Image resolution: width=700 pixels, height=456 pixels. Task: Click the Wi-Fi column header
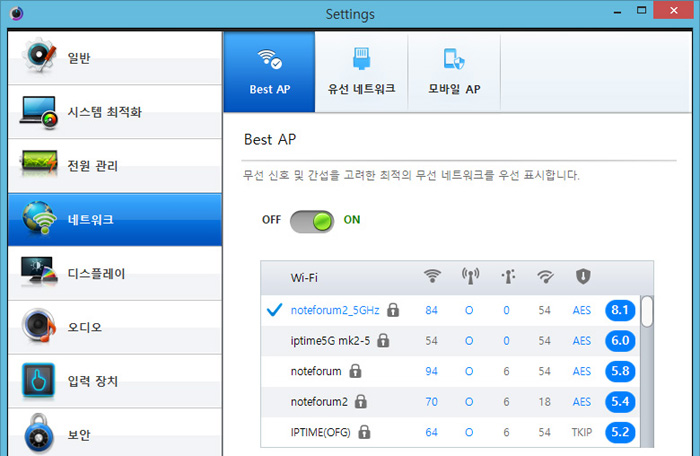[x=304, y=278]
